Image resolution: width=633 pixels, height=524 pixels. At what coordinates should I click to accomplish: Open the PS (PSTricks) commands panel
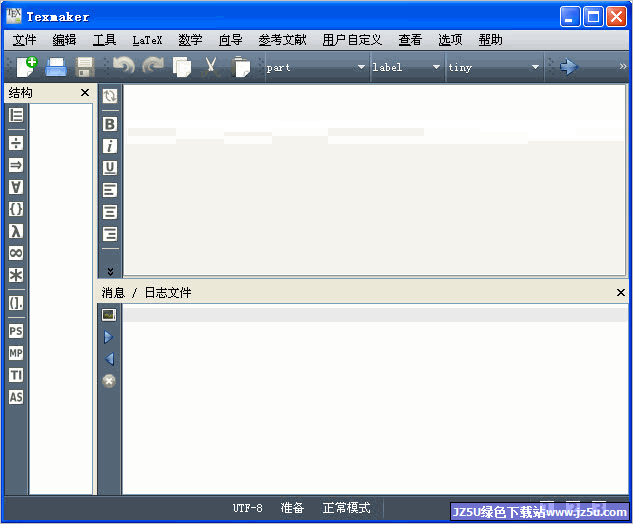click(x=16, y=331)
